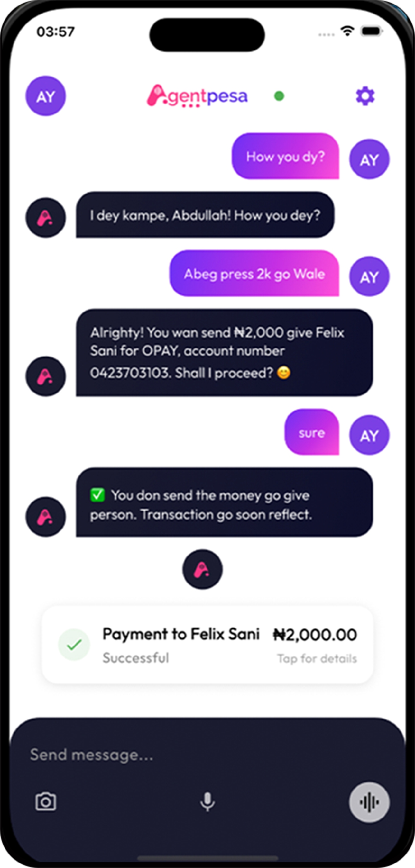
Task: Tap the centered Agentpesa bot avatar
Action: [202, 569]
